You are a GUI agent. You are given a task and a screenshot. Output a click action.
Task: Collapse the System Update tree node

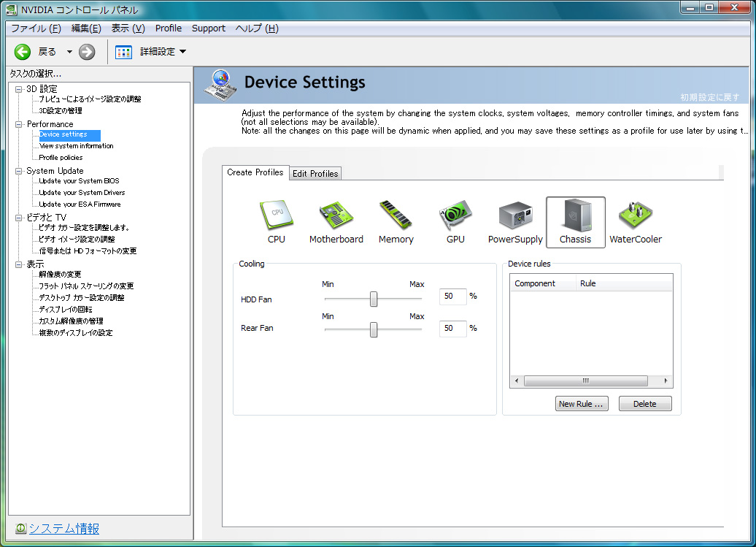(19, 171)
